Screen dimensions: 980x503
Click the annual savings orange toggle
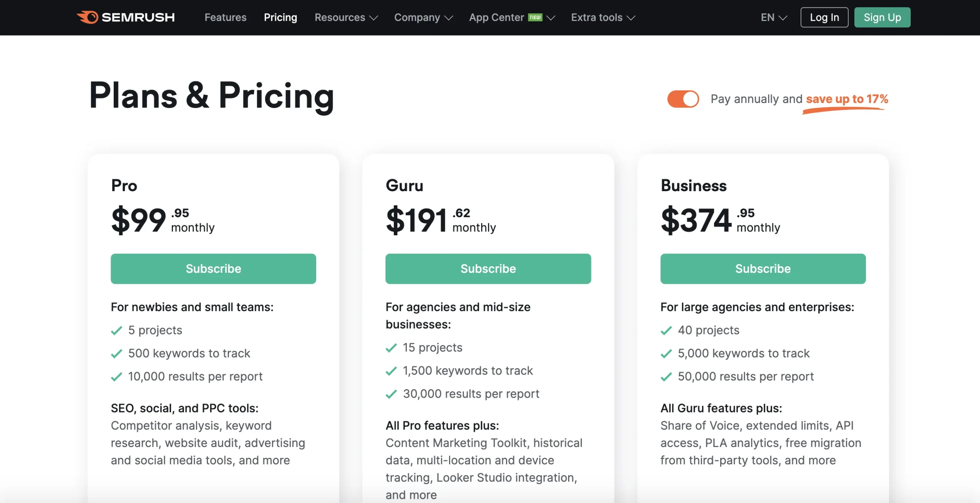click(682, 99)
